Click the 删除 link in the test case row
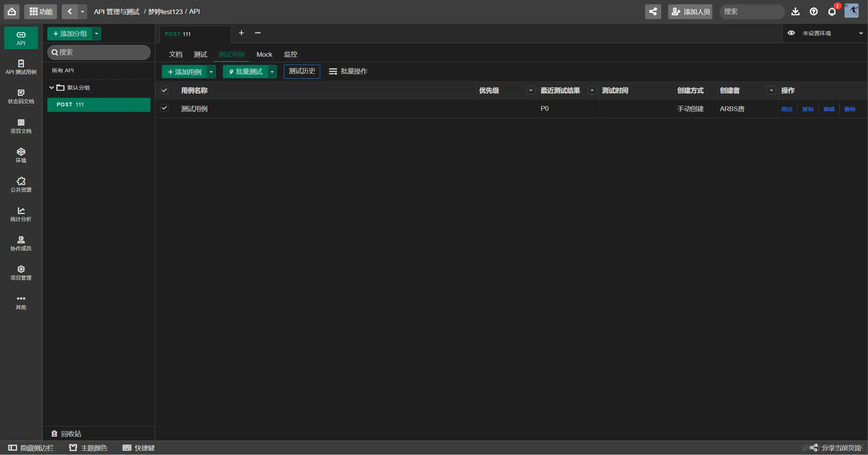This screenshot has width=868, height=455. (850, 109)
